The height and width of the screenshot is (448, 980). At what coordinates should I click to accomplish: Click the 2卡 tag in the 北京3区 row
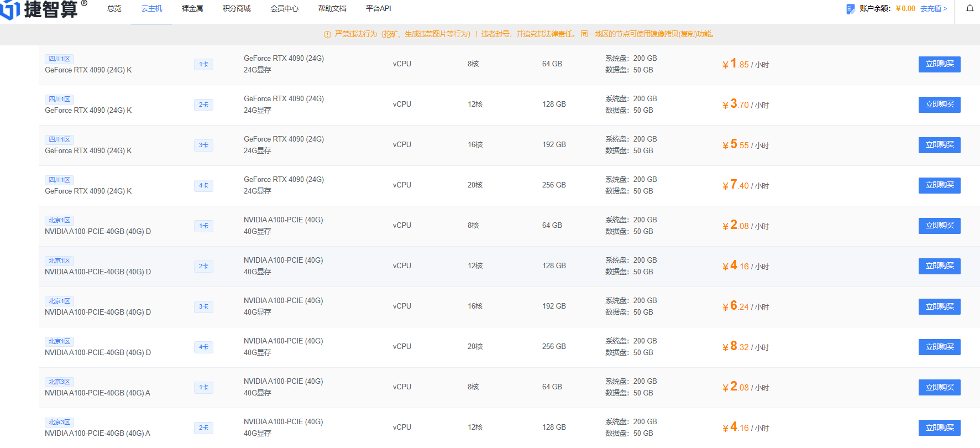click(x=203, y=428)
